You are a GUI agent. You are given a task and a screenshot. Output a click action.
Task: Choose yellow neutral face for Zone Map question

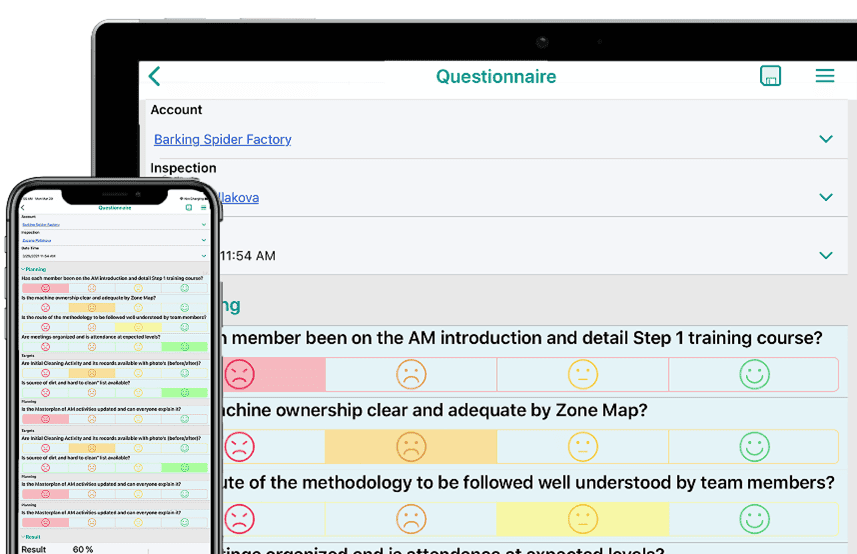pyautogui.click(x=582, y=446)
